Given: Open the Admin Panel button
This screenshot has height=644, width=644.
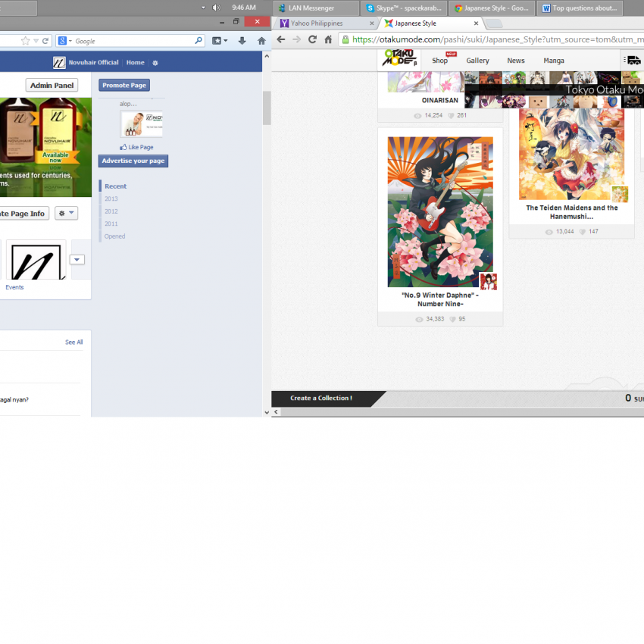Looking at the screenshot, I should pos(52,86).
